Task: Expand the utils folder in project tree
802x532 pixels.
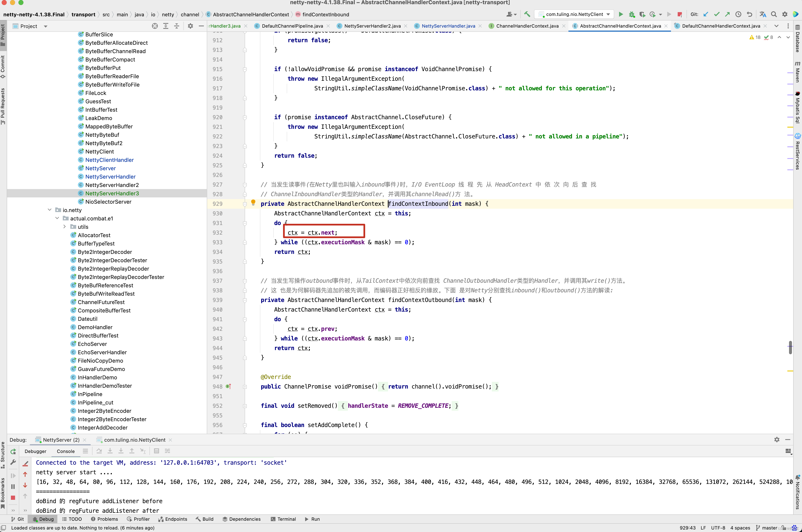Action: (x=64, y=227)
